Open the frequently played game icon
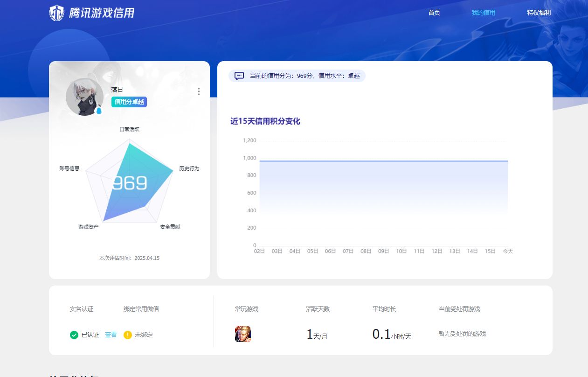 (243, 334)
